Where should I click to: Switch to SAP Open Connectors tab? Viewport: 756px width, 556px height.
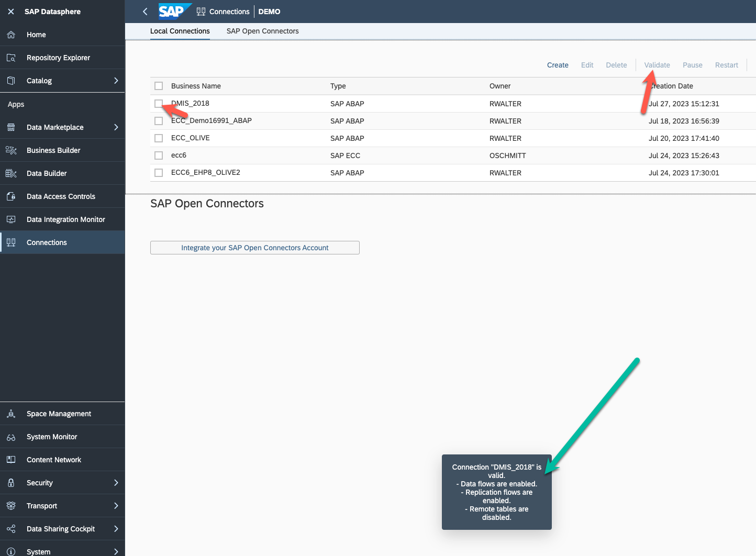(262, 31)
